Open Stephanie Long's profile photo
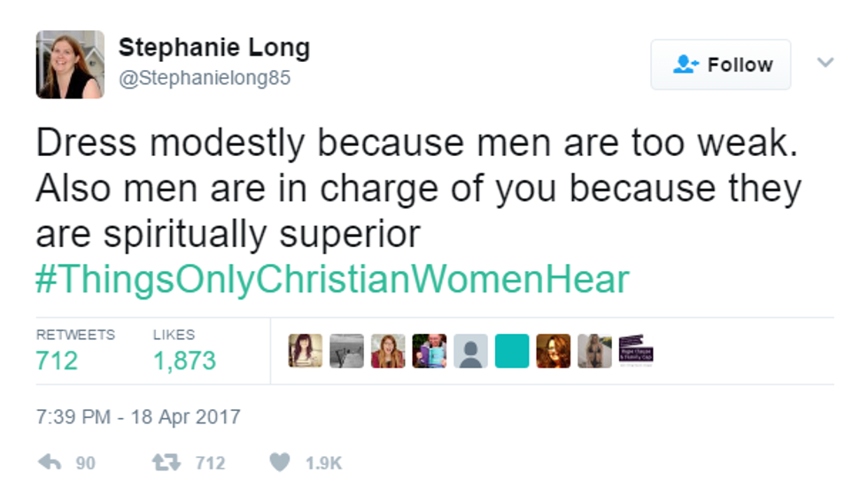The width and height of the screenshot is (868, 503). 70,65
